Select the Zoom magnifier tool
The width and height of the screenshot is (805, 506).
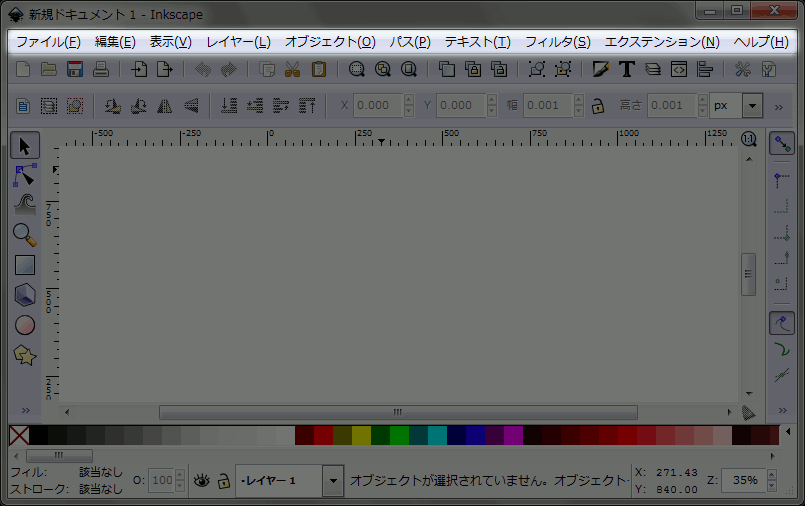[25, 235]
